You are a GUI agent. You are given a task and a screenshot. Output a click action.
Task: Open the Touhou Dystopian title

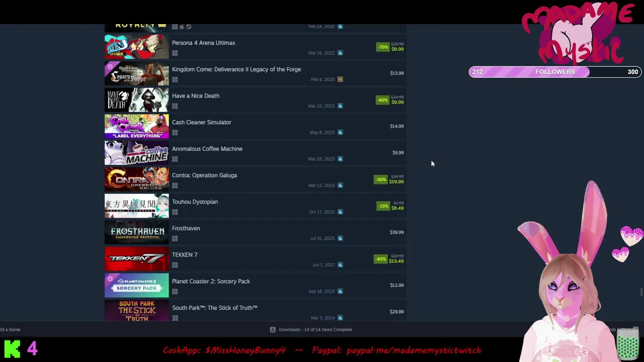click(x=195, y=202)
